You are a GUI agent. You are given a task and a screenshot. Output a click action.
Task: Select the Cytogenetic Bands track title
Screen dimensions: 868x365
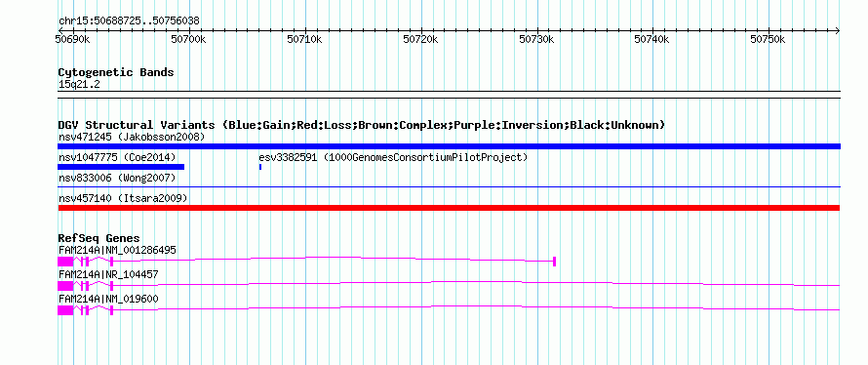(116, 72)
